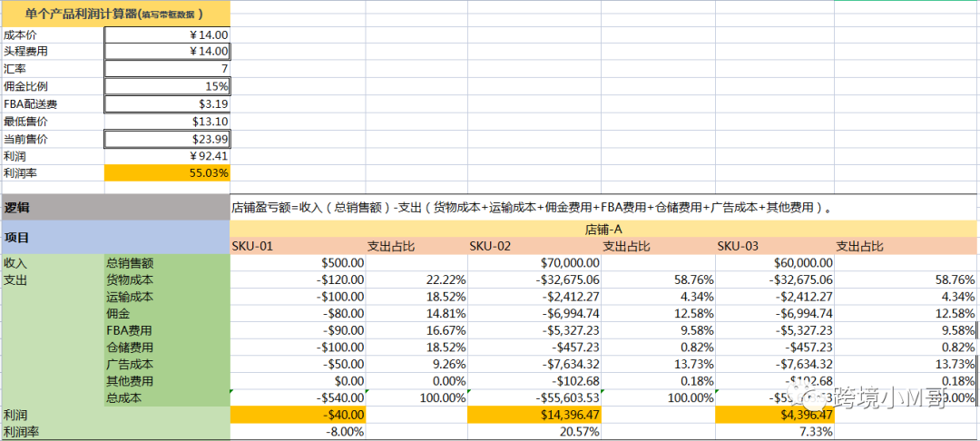Select the highlighted -$40.00 profit cell
The image size is (980, 441).
pyautogui.click(x=298, y=415)
